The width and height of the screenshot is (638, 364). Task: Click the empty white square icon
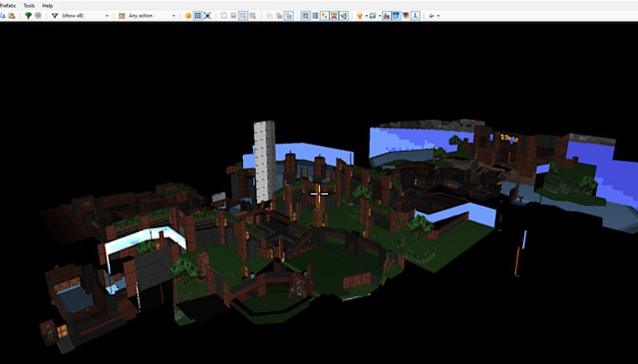coord(224,16)
